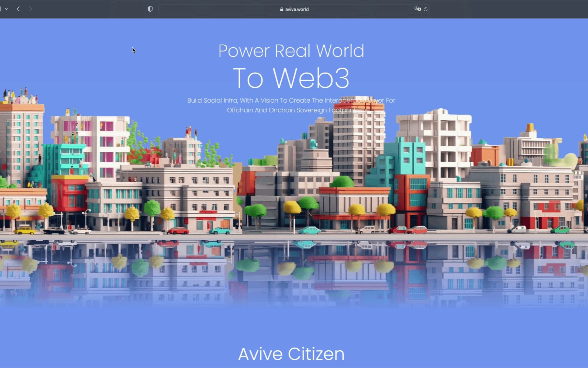Open the sidebar dropdown chevron
588x368 pixels.
(x=6, y=9)
